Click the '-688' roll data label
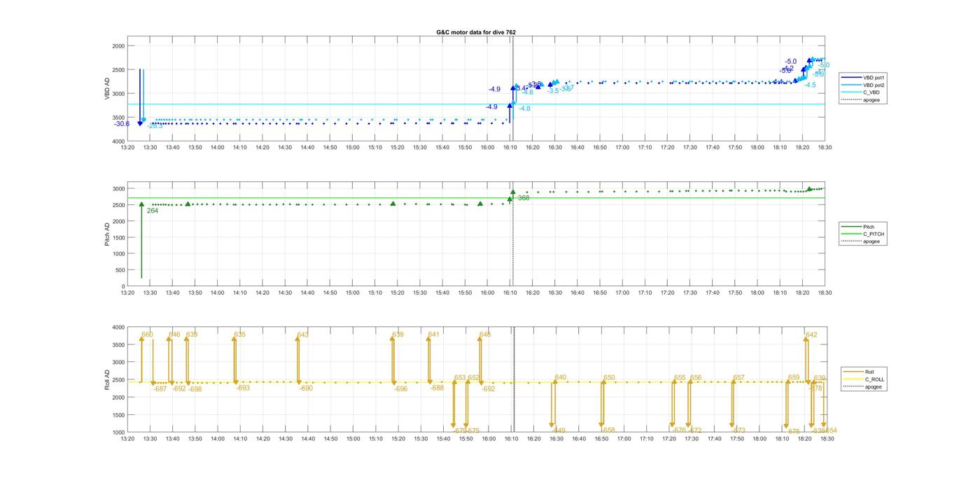This screenshot has height=485, width=980. 437,388
